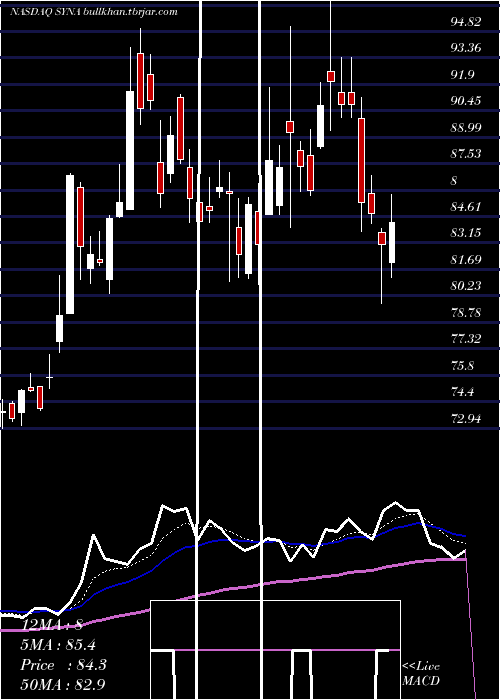This screenshot has width=500, height=700.
Task: Click the Price : 84.3 label
Action: tap(63, 665)
